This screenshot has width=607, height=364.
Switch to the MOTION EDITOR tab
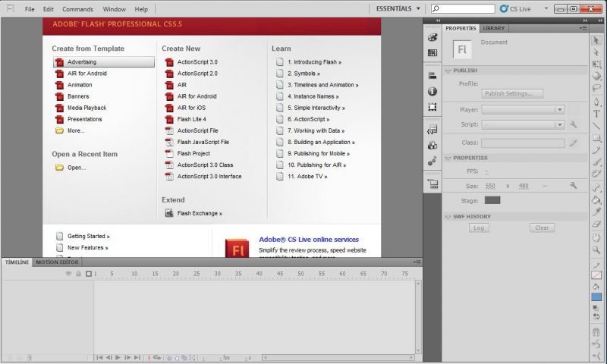coord(58,262)
